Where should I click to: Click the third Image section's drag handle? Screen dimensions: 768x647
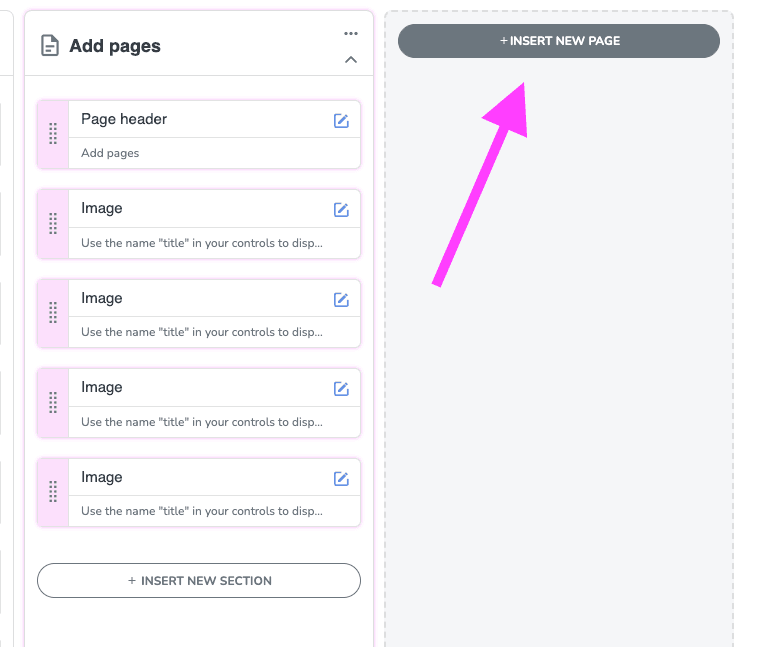[53, 403]
